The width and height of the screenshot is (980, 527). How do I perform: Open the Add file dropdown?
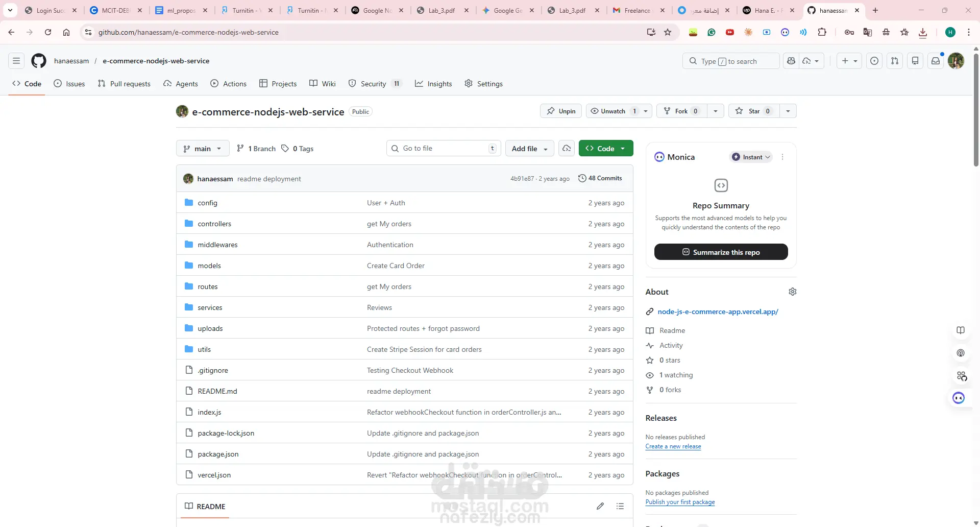point(530,149)
